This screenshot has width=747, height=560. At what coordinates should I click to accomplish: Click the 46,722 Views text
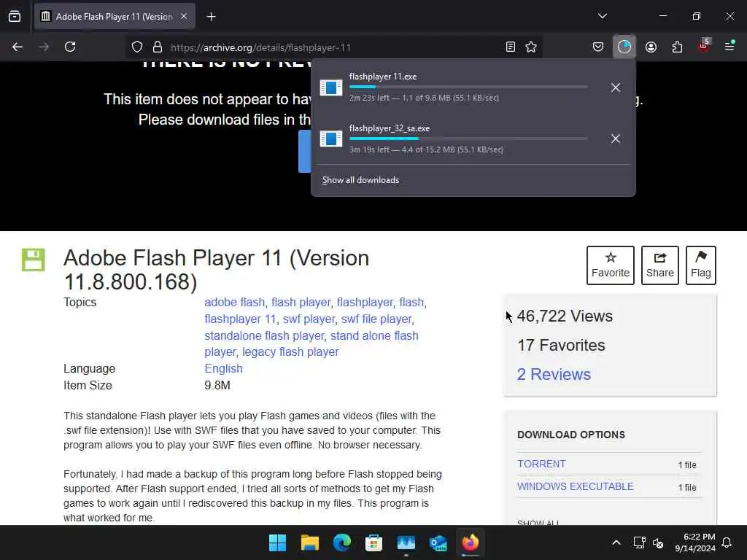[x=565, y=316]
